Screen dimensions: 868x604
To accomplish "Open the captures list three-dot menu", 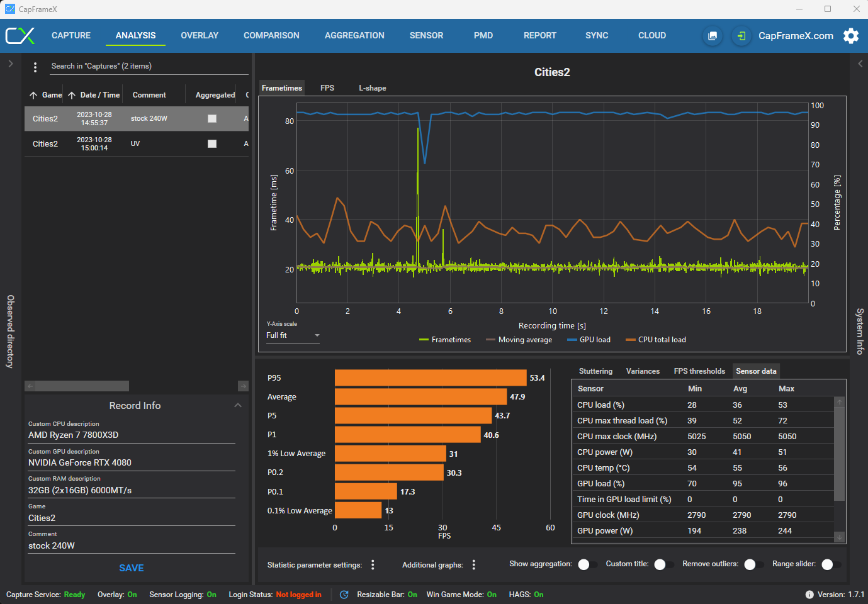I will [35, 67].
